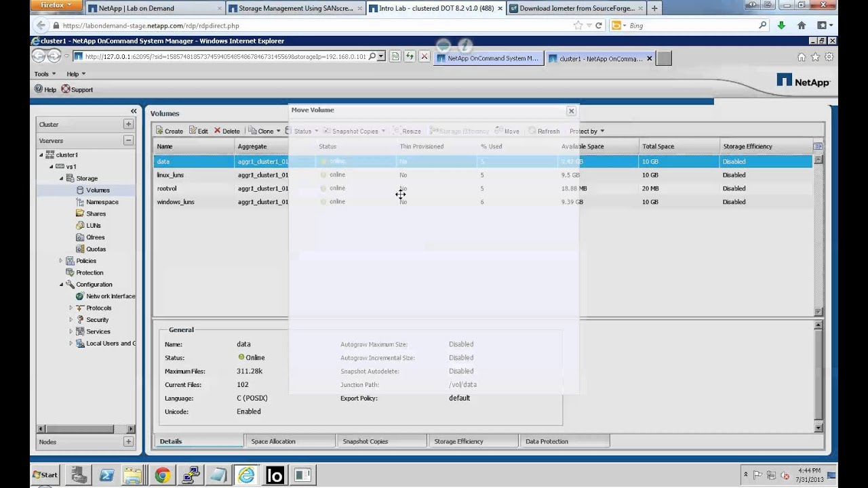The image size is (868, 488).
Task: Open Shares in the navigation tree
Action: [x=96, y=213]
